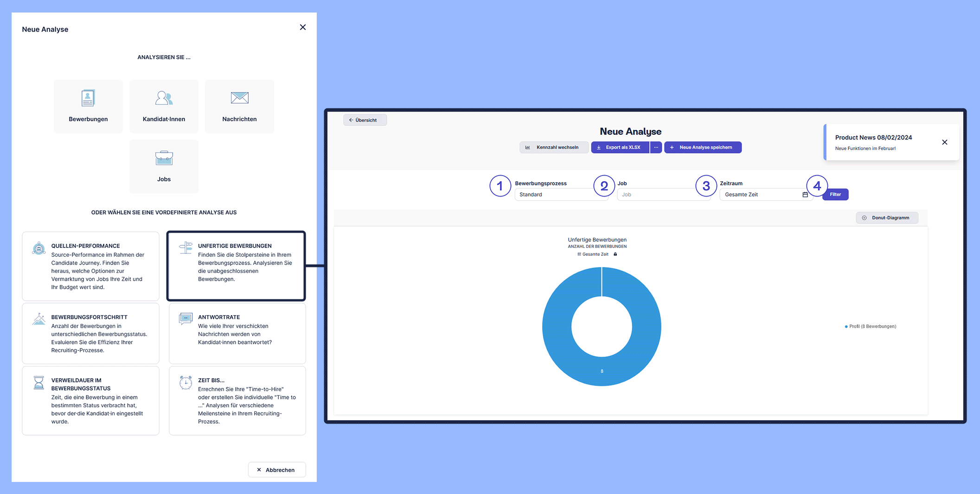Viewport: 980px width, 494px height.
Task: Pick the Jobs briefcase icon
Action: pyautogui.click(x=164, y=158)
